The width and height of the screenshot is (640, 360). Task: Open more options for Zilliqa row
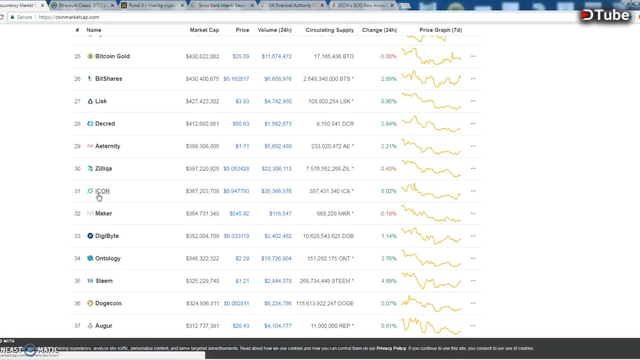(x=473, y=169)
